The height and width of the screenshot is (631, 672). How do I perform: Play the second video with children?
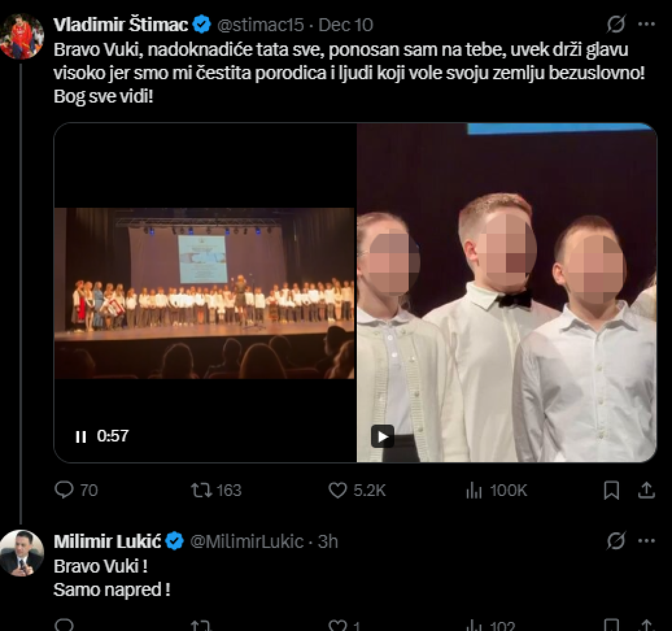tap(382, 436)
